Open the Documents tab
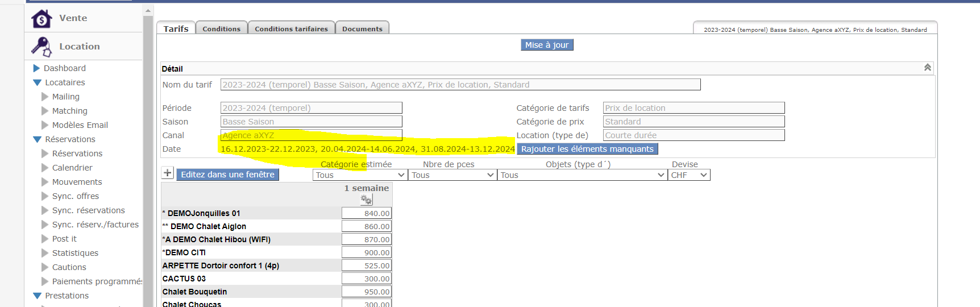 click(x=362, y=29)
